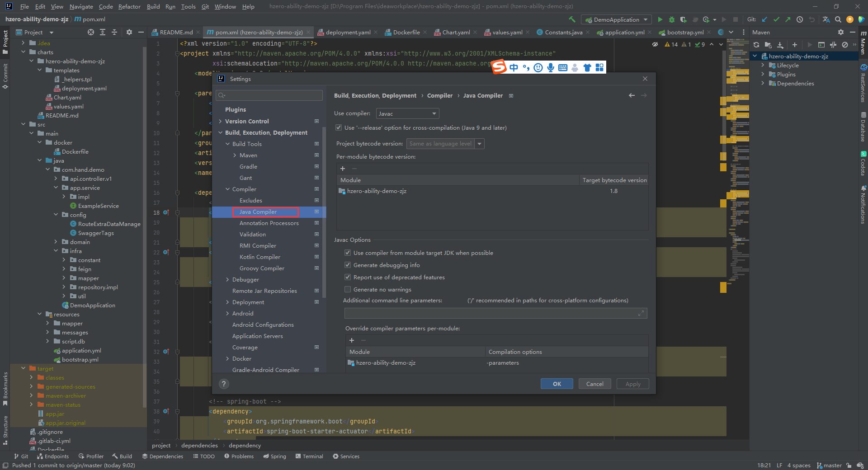Open the 'Use compiler' Javac dropdown
This screenshot has width=868, height=470.
(x=407, y=114)
